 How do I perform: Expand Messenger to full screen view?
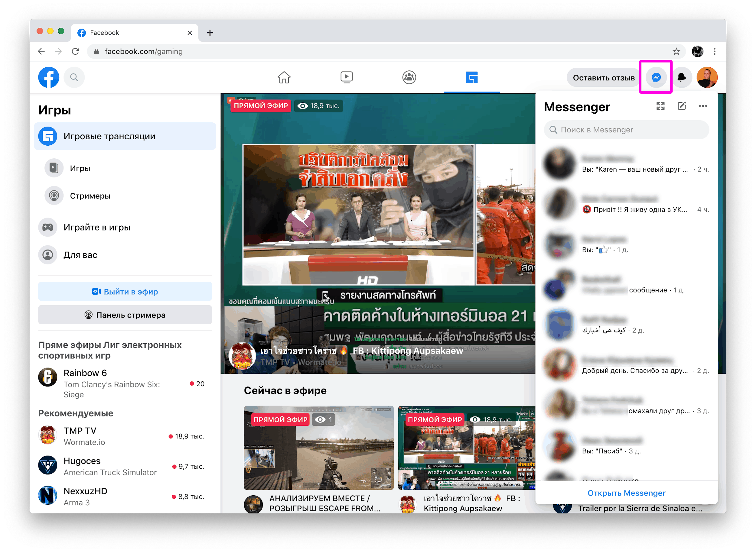[660, 106]
